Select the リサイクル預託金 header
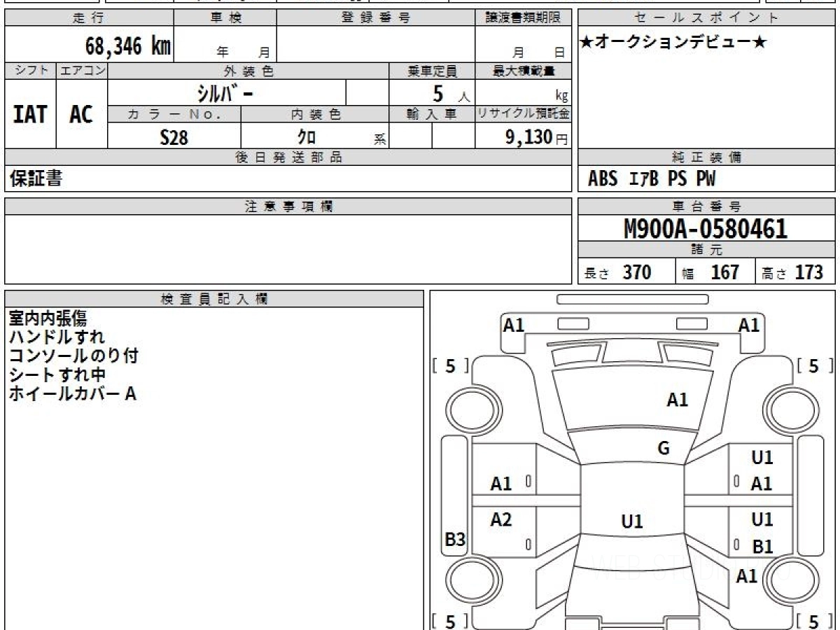 click(524, 114)
